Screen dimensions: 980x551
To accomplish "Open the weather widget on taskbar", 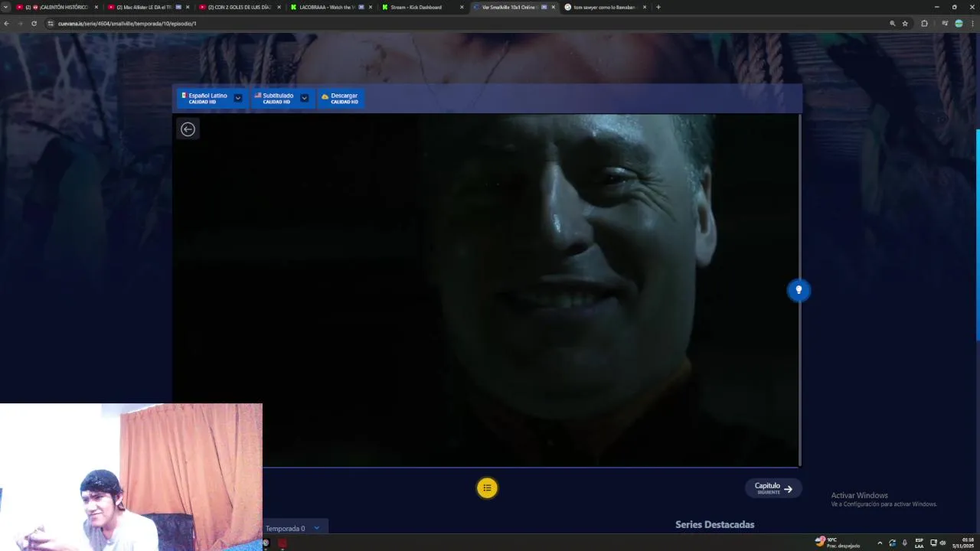I will pyautogui.click(x=838, y=542).
